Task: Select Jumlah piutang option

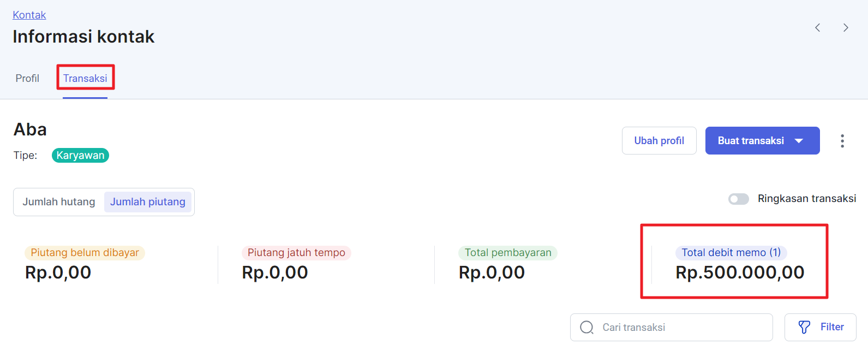Action: pyautogui.click(x=148, y=202)
